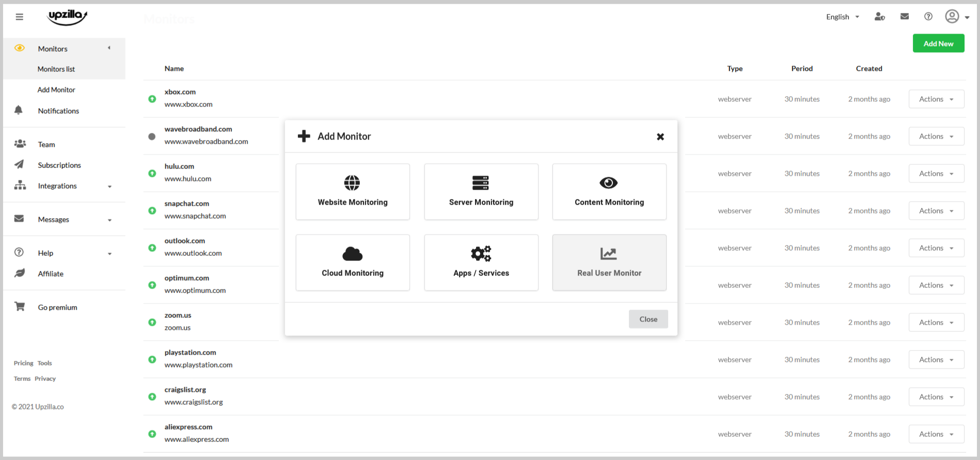Click the Notifications bell icon
Image resolution: width=980 pixels, height=460 pixels.
[x=19, y=110]
